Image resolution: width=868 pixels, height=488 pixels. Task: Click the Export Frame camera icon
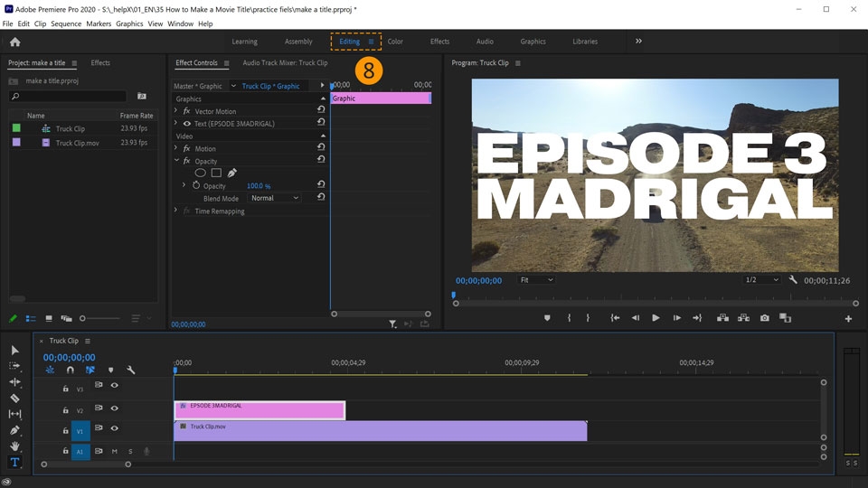point(765,318)
